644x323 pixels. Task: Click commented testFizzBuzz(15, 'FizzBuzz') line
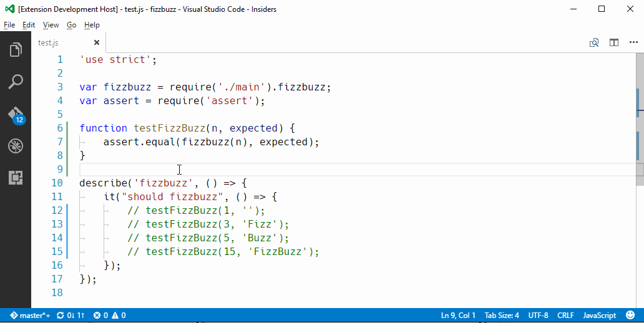click(x=223, y=251)
